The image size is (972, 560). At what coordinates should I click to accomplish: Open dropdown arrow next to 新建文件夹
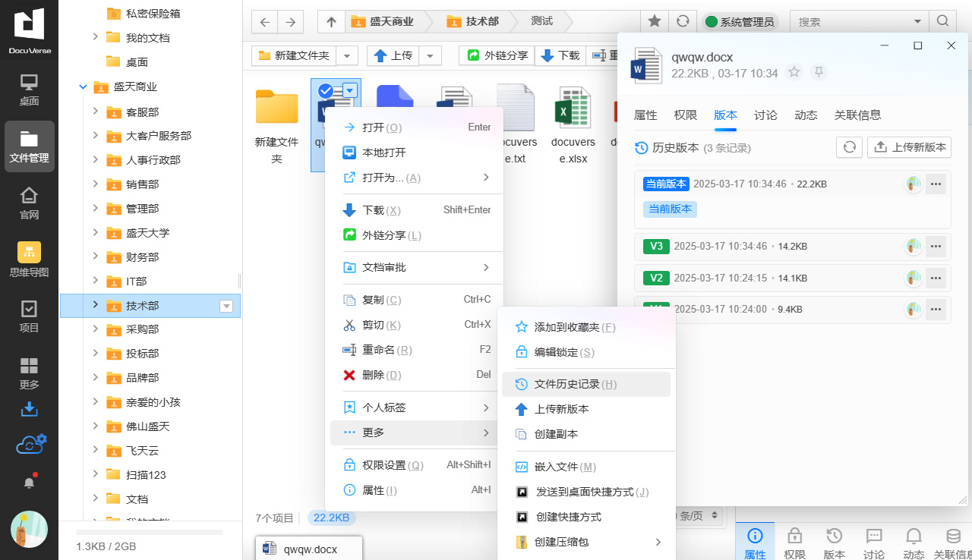(x=346, y=55)
